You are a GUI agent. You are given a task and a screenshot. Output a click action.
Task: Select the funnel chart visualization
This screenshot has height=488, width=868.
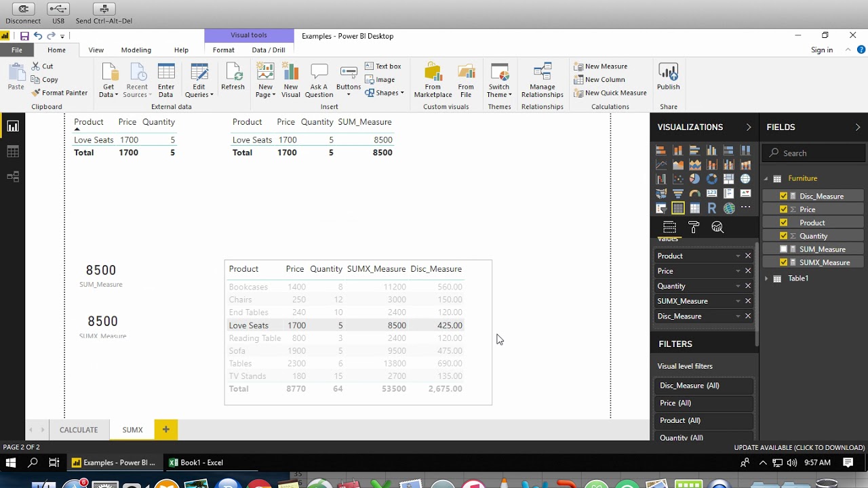coord(678,193)
